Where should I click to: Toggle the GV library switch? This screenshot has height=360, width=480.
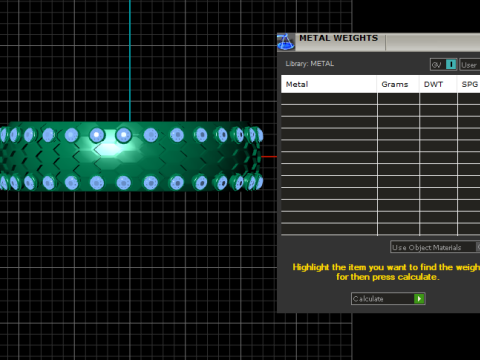point(443,65)
